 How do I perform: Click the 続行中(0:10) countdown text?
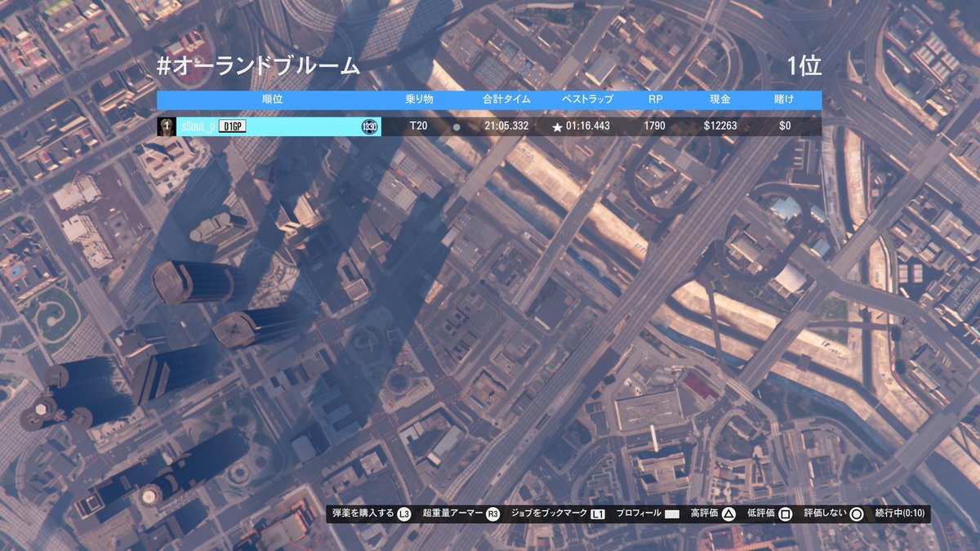899,514
